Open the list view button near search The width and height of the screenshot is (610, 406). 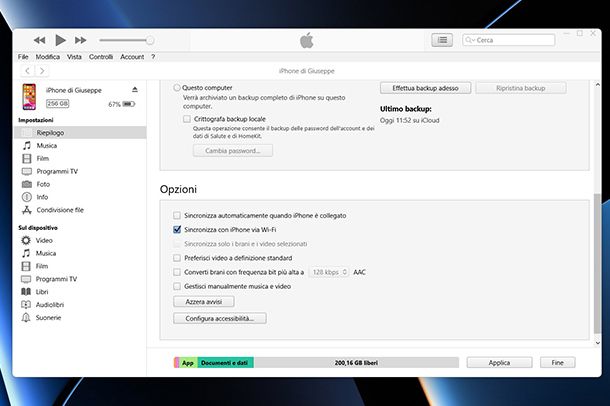click(x=442, y=40)
